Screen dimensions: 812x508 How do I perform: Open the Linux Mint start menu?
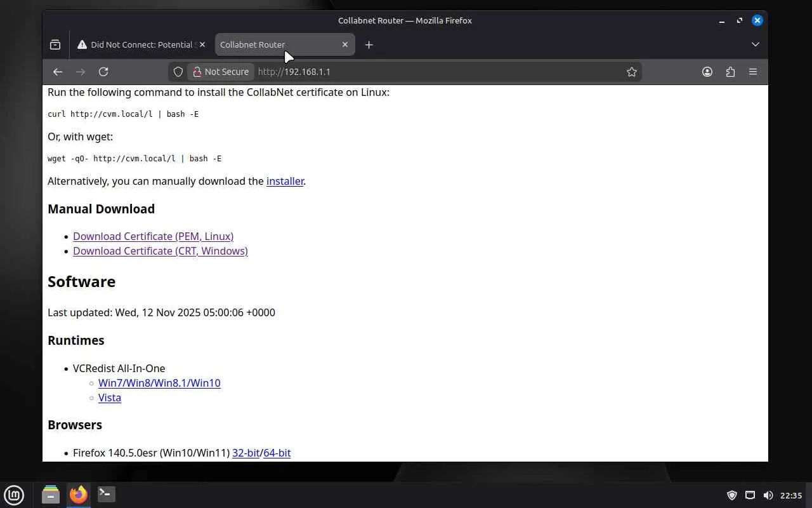click(14, 495)
